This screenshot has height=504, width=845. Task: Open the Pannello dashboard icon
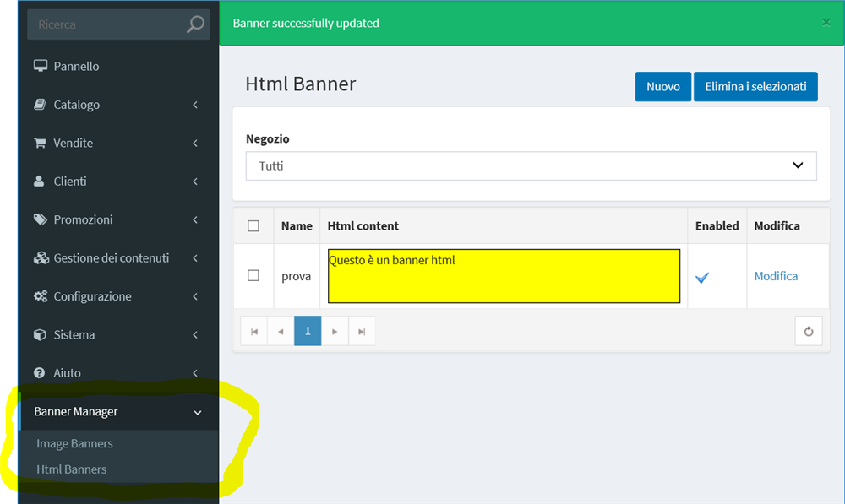(39, 66)
